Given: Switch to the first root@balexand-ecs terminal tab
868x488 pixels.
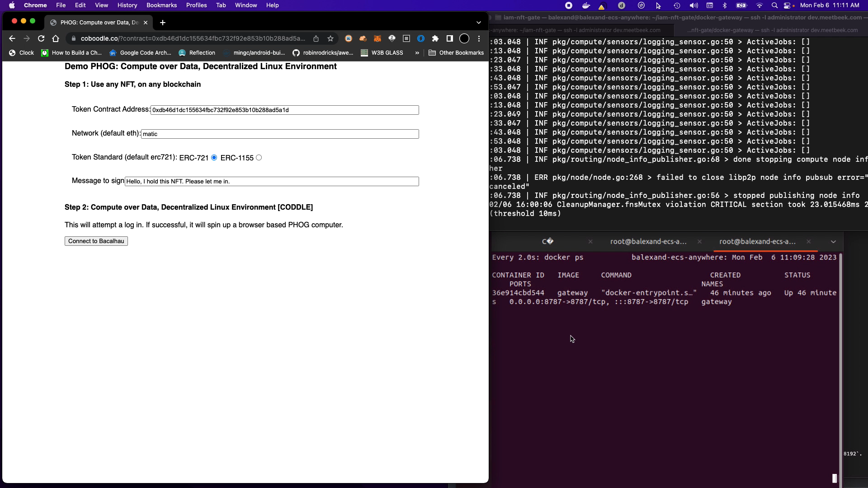Looking at the screenshot, I should point(648,242).
